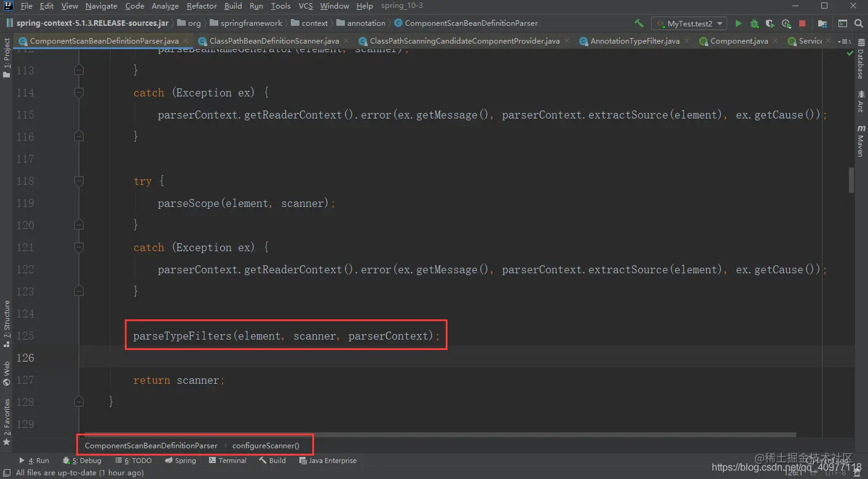
Task: Open the Ant tool window
Action: (861, 101)
